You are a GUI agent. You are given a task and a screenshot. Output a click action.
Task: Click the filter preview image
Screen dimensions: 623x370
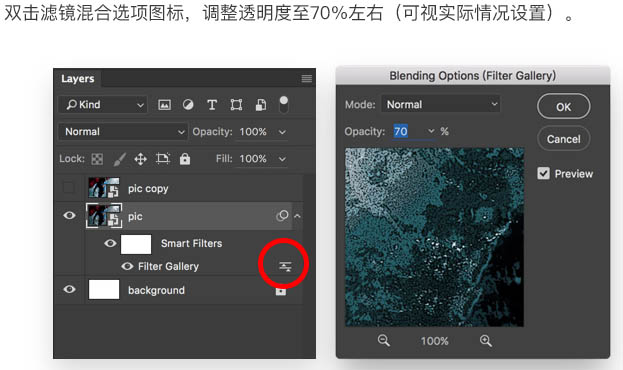[x=434, y=237]
